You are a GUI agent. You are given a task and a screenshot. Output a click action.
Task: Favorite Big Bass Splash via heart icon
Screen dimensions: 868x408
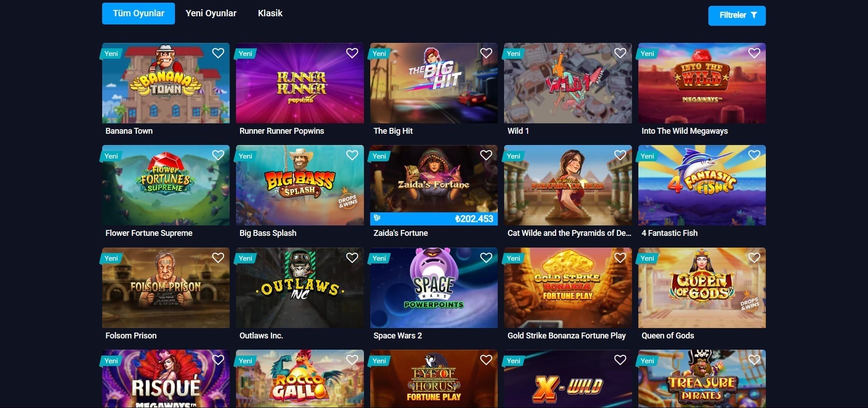352,155
